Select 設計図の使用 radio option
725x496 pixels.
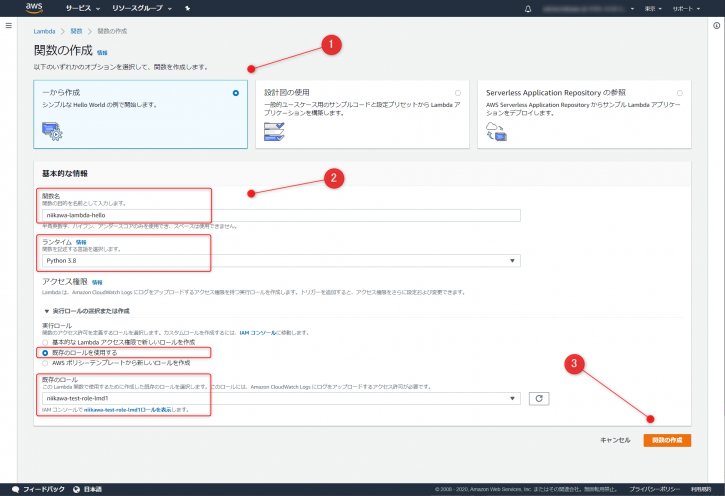pyautogui.click(x=458, y=93)
